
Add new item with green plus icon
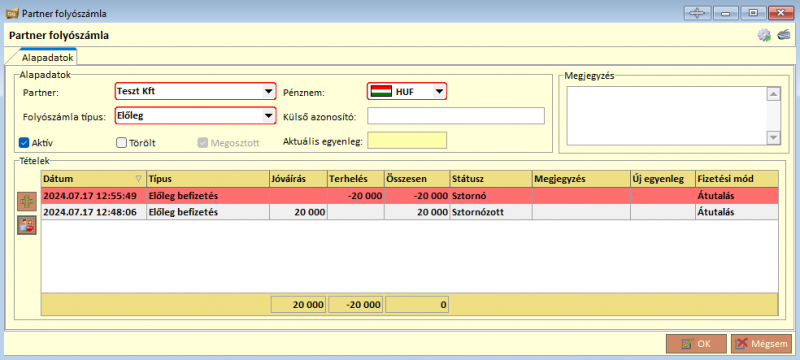tap(27, 201)
